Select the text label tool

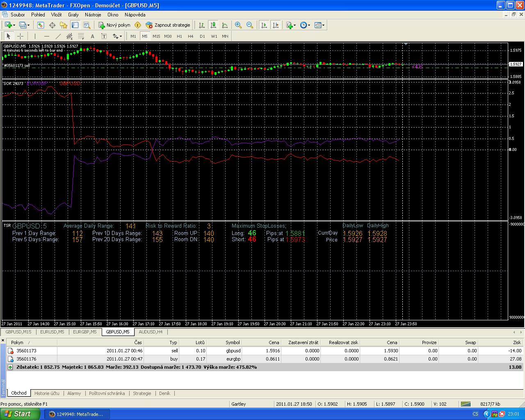point(104,36)
